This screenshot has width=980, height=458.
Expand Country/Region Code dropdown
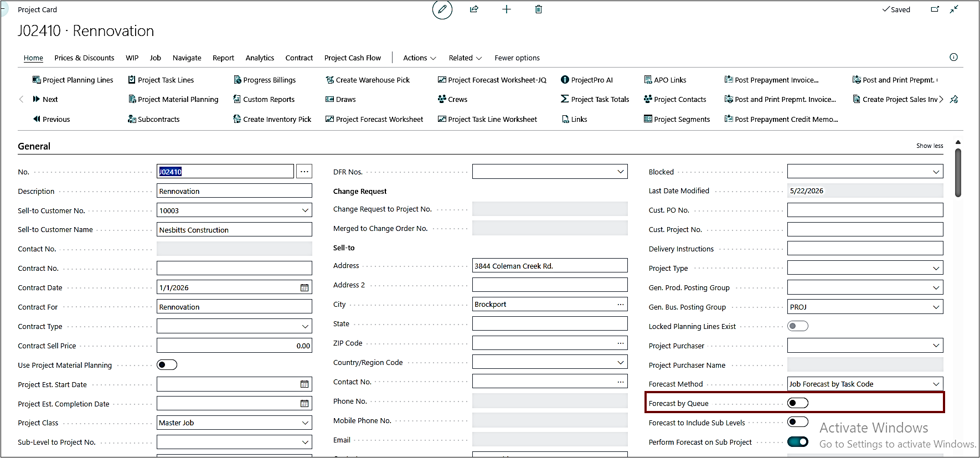[621, 362]
